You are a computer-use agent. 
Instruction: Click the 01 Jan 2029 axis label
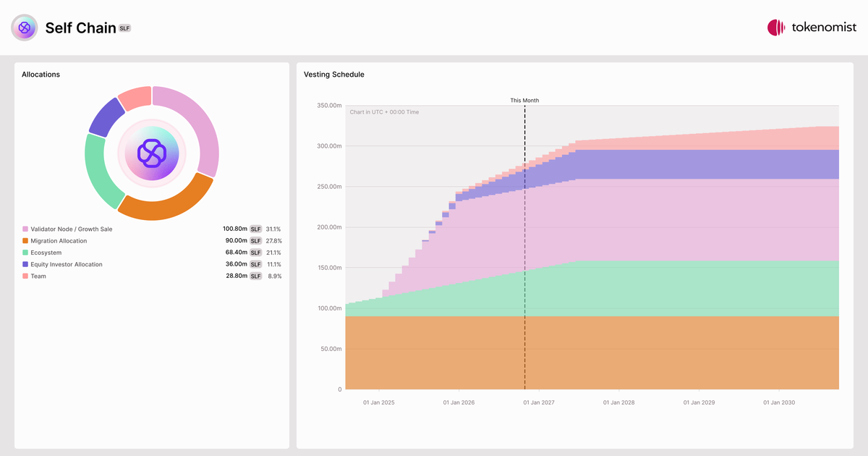pos(699,402)
